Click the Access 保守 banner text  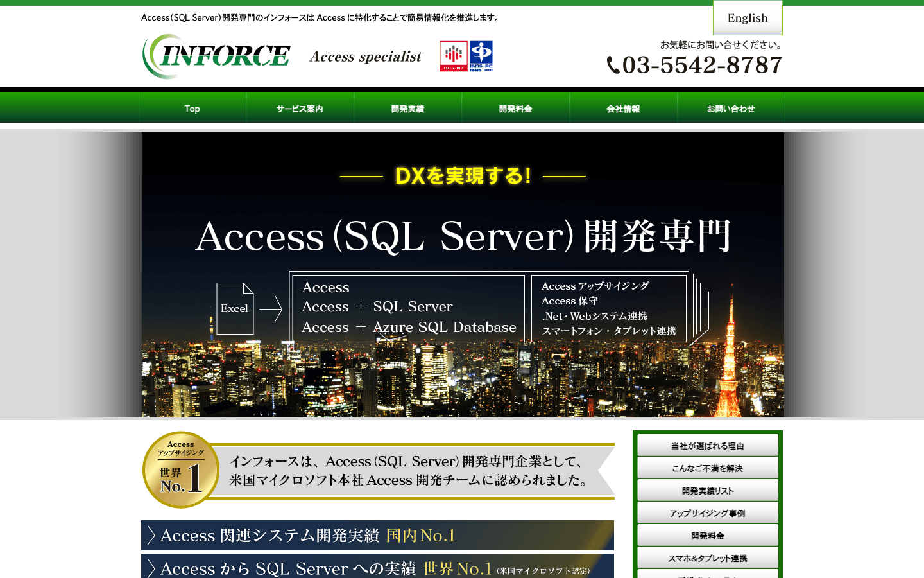pyautogui.click(x=570, y=301)
